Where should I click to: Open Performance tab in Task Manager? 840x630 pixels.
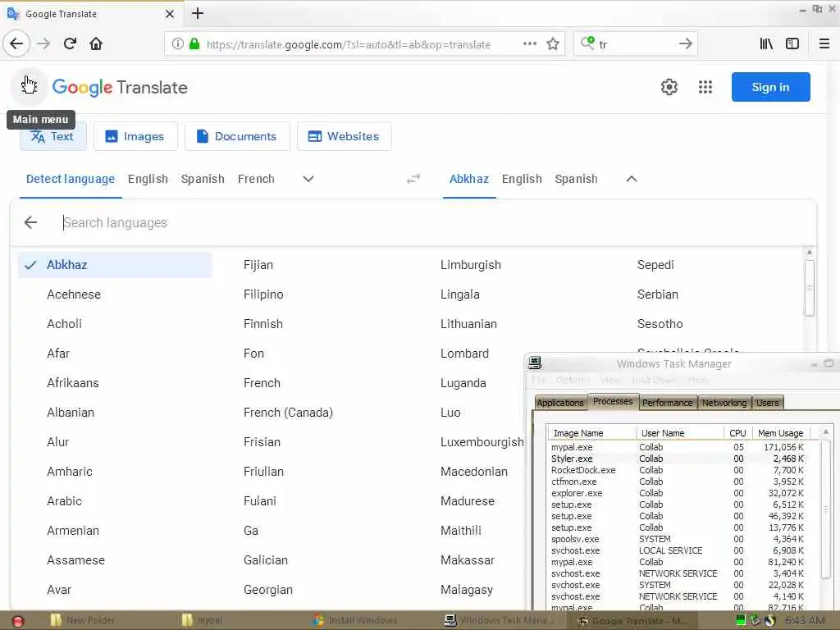point(667,403)
